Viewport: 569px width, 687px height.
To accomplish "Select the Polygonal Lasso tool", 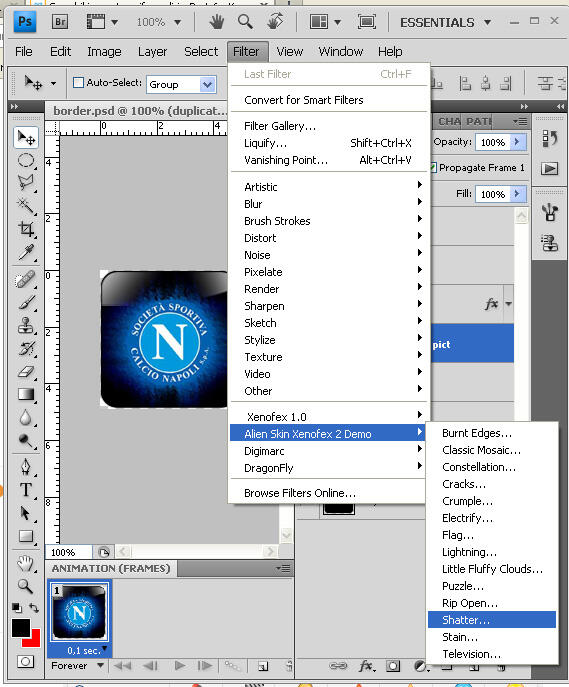I will click(26, 183).
